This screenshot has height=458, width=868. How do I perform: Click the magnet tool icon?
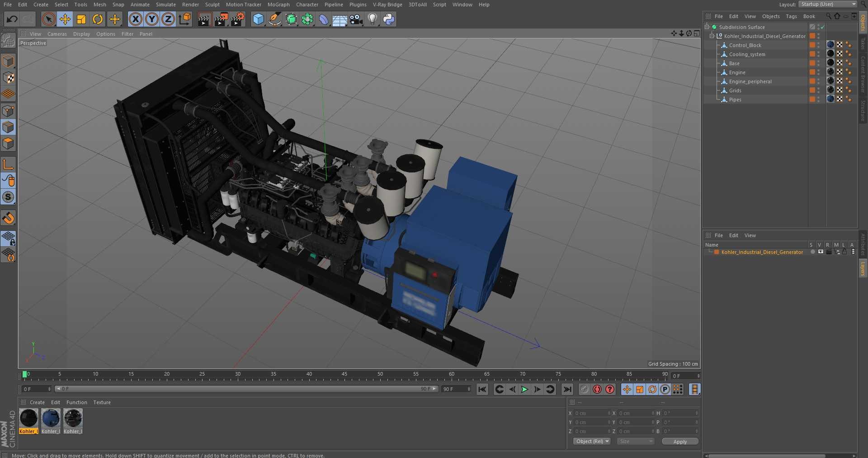(x=8, y=218)
